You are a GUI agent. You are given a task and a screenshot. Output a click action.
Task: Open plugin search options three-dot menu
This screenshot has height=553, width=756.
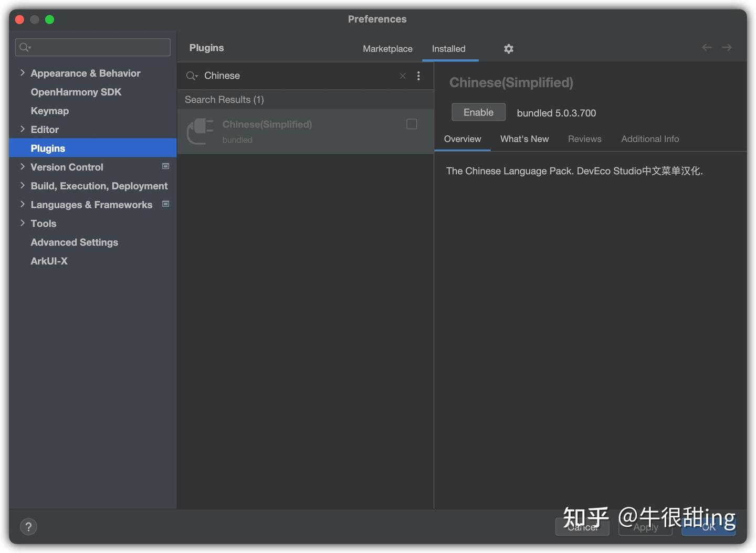(418, 76)
